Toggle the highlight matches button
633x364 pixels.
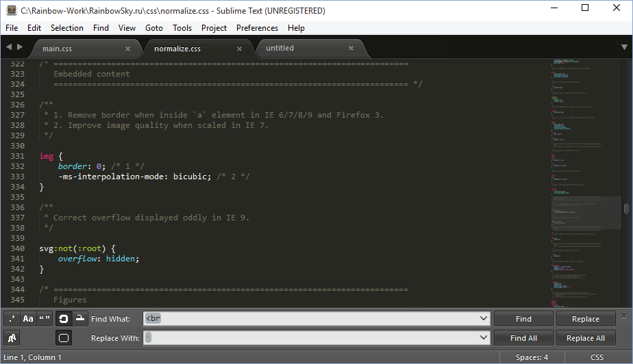point(64,338)
